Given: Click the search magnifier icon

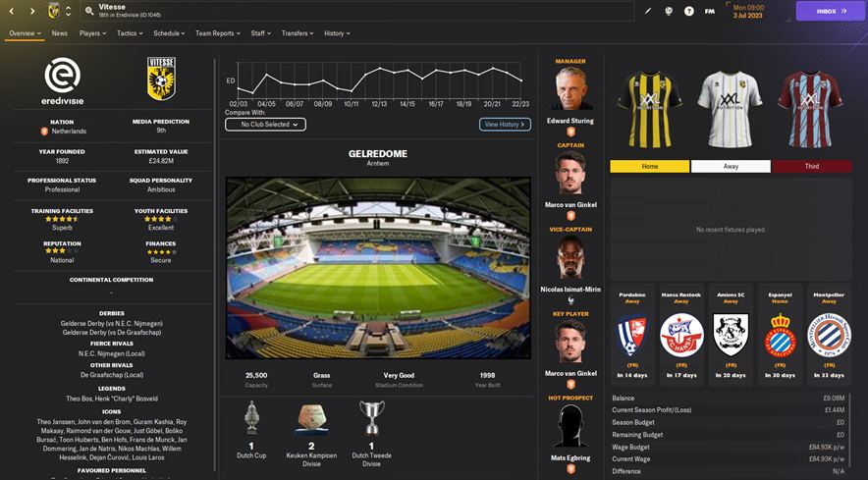Looking at the screenshot, I should click(89, 11).
